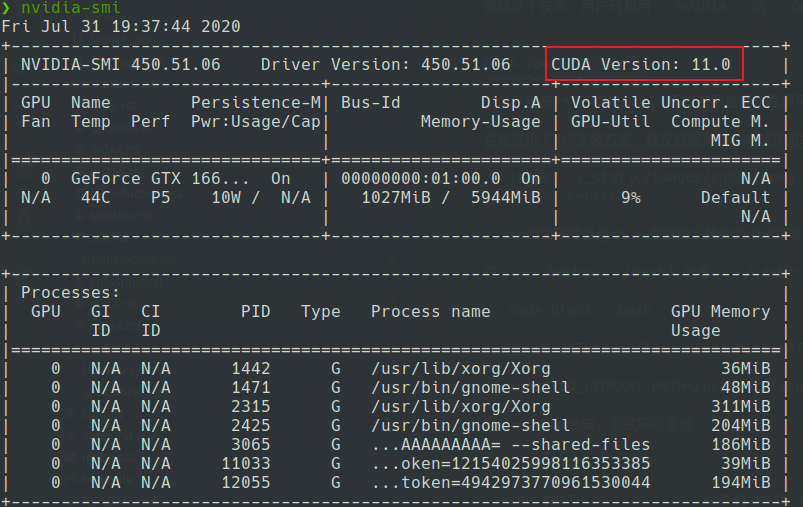Click the 194MiB memory usage value
Screen dimensions: 803x507
pyautogui.click(x=741, y=482)
